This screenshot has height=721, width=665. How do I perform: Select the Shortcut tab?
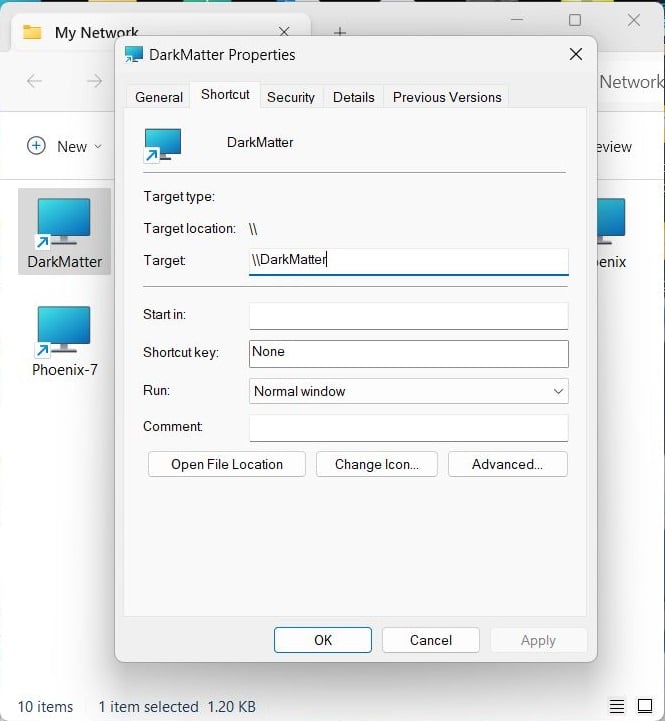(225, 95)
